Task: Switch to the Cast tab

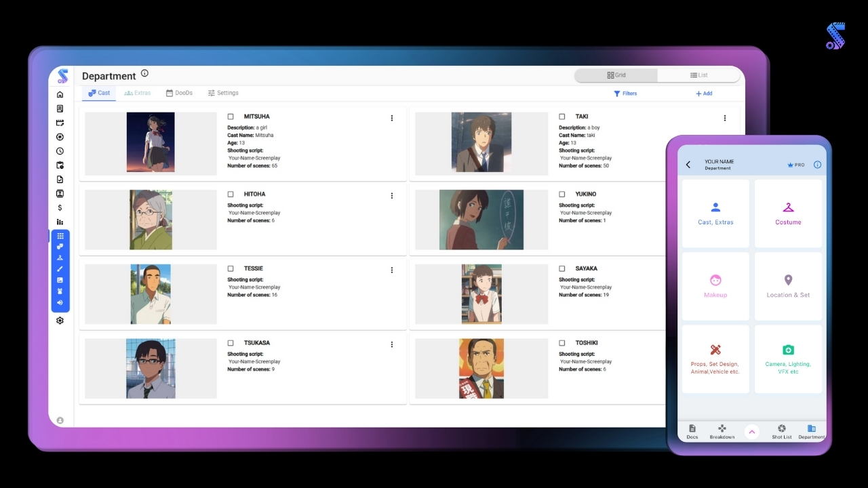Action: coord(99,93)
